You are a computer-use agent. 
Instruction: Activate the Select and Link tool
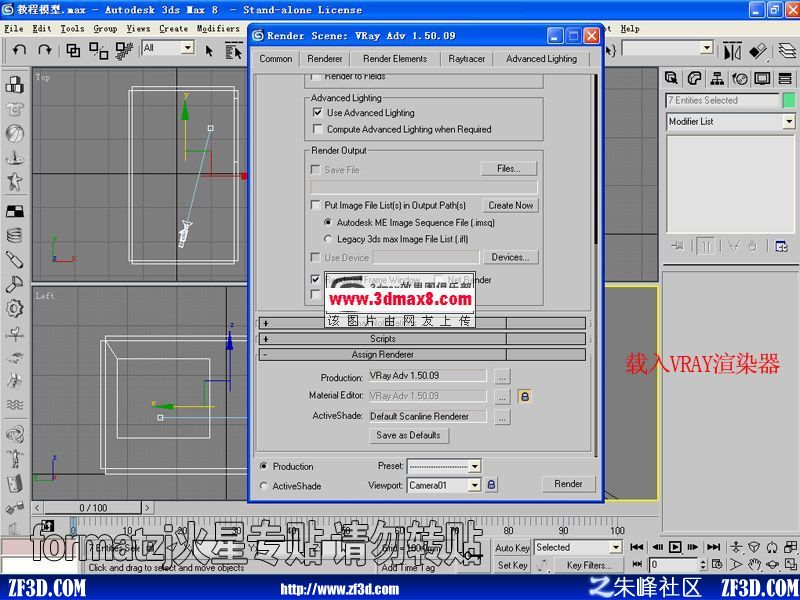[x=73, y=50]
